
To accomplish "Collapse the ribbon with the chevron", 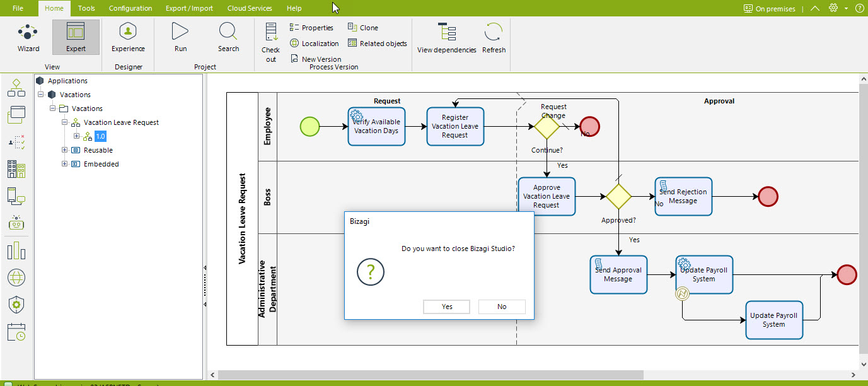I will [x=815, y=8].
